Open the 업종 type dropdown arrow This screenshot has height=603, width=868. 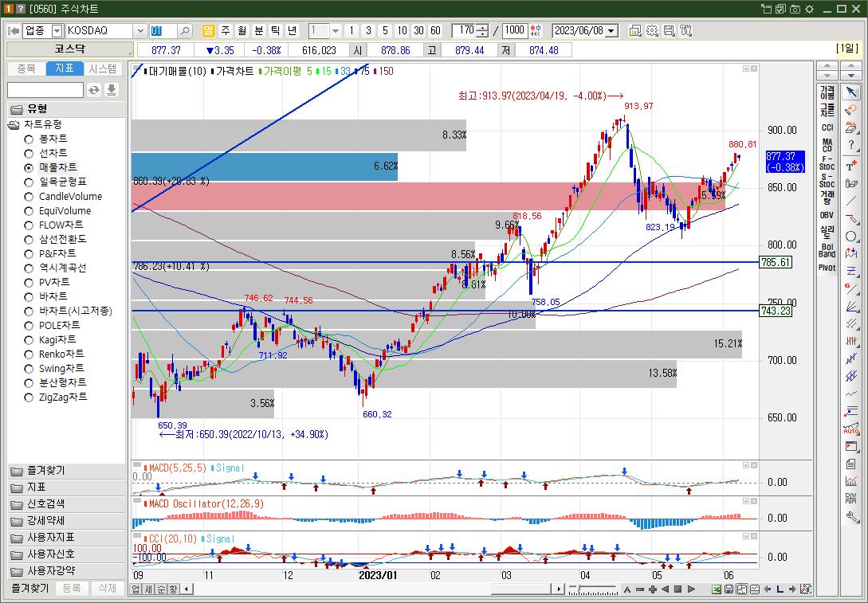[x=57, y=31]
